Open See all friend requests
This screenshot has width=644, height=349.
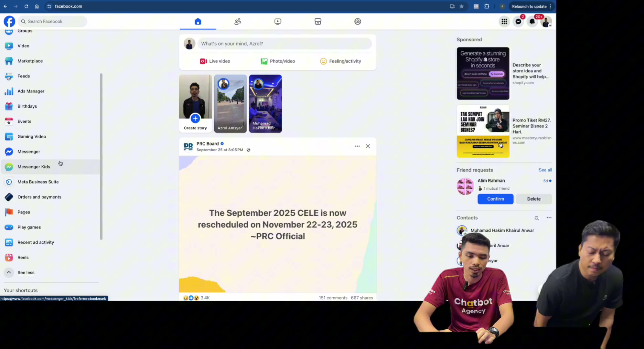[545, 170]
